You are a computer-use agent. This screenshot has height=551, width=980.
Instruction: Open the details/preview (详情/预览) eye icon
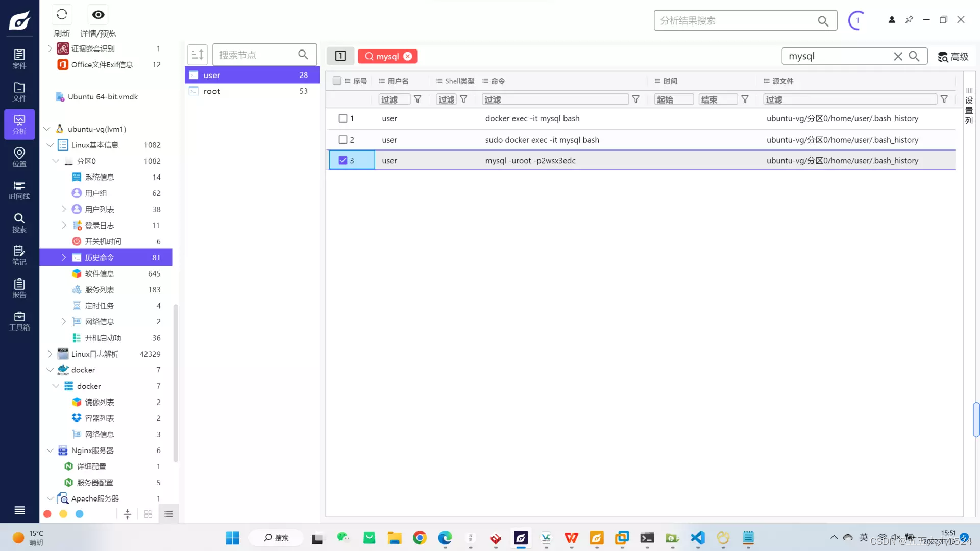click(98, 15)
